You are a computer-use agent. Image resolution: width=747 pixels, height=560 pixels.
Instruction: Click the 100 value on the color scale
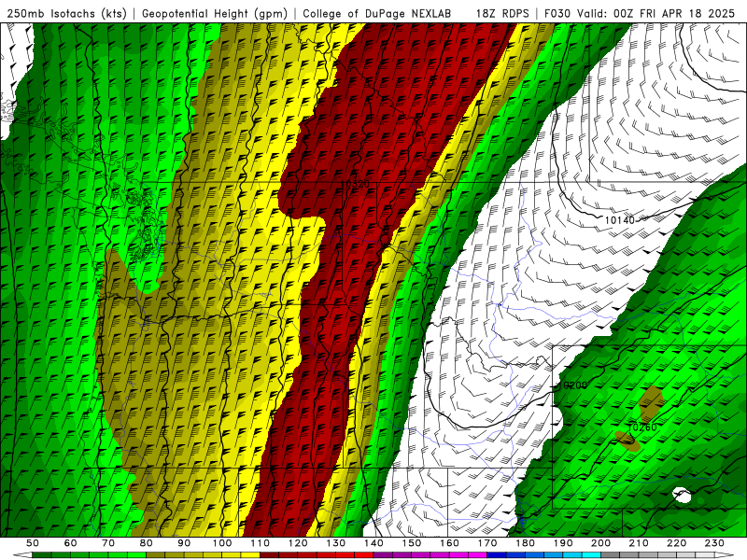[222, 543]
